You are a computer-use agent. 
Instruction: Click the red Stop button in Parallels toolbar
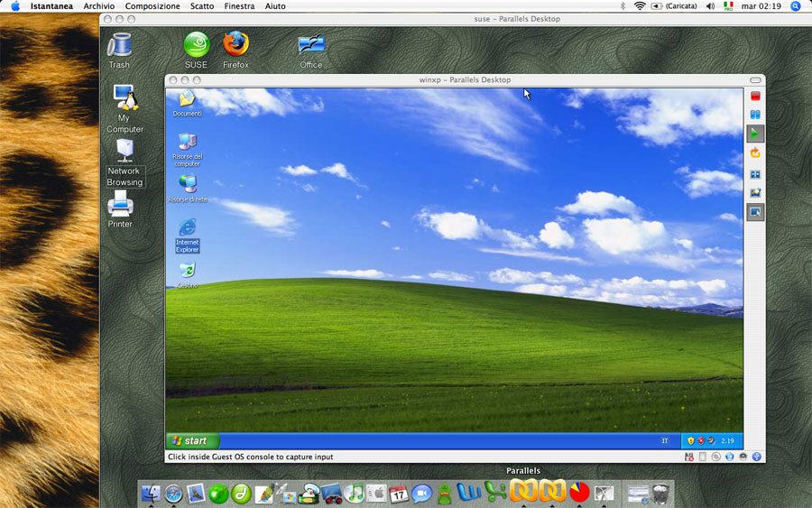pyautogui.click(x=755, y=97)
